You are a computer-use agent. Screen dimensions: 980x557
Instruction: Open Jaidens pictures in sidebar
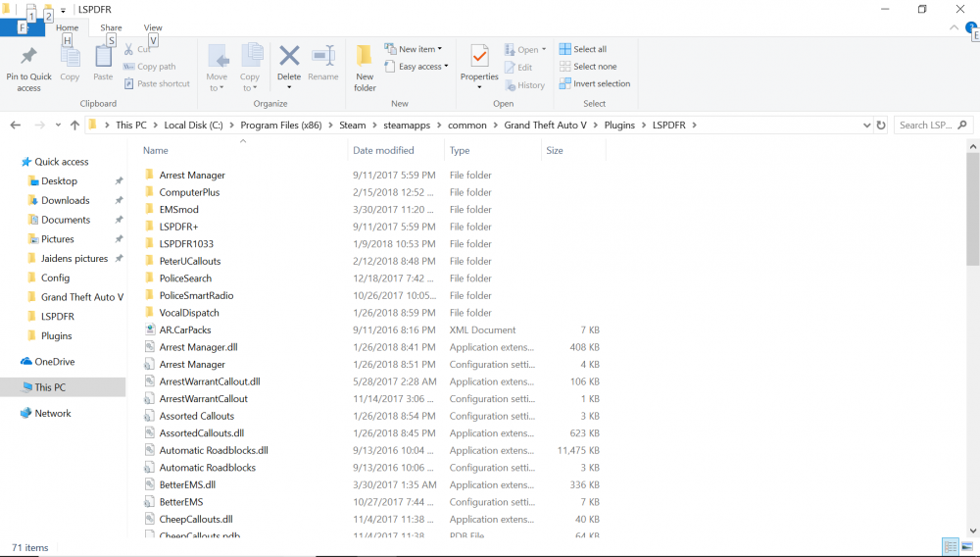[x=73, y=259]
